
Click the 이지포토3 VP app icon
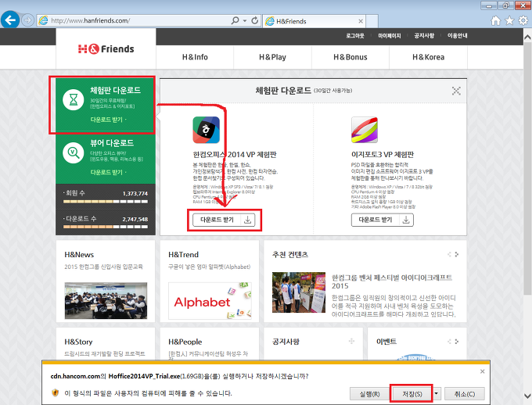(x=365, y=130)
